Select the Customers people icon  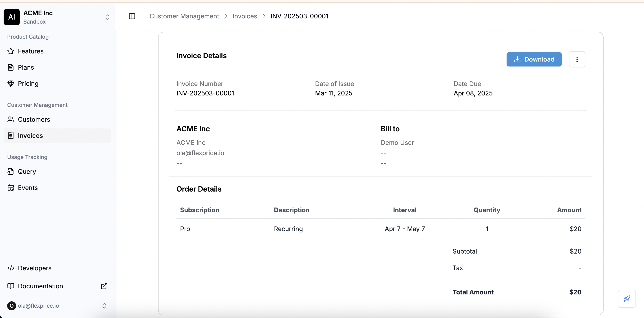[11, 119]
